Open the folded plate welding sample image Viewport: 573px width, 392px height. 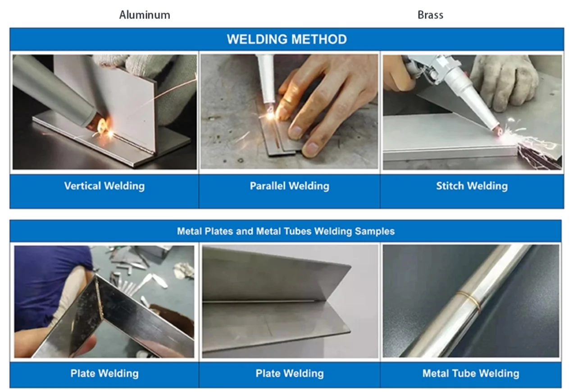click(x=290, y=301)
